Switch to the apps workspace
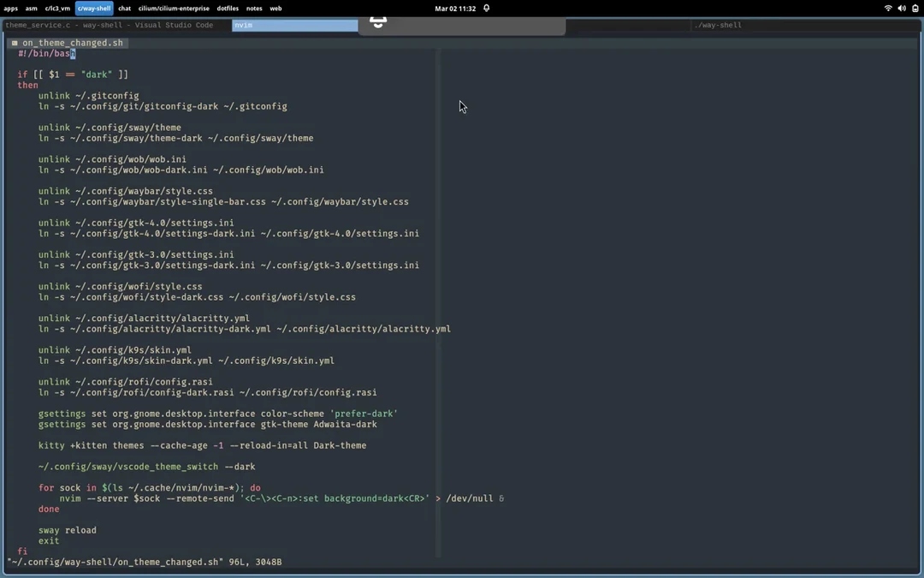Screen dimensions: 924x578 [10, 9]
